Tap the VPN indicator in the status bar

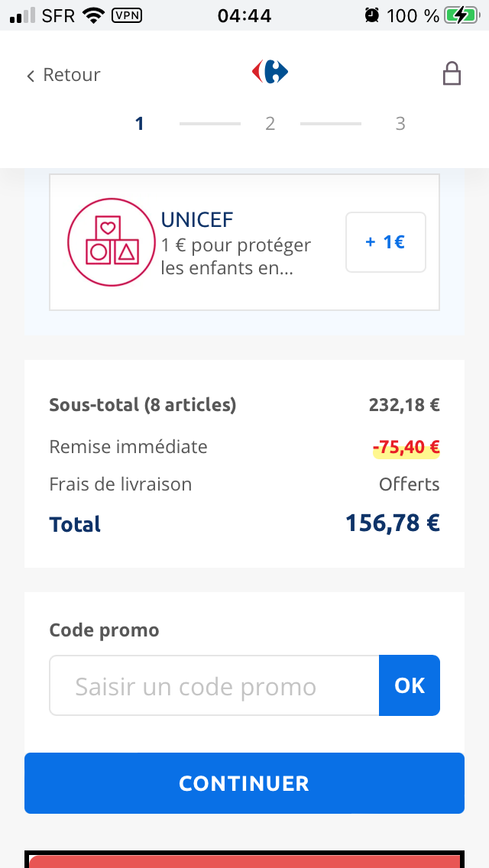(126, 15)
